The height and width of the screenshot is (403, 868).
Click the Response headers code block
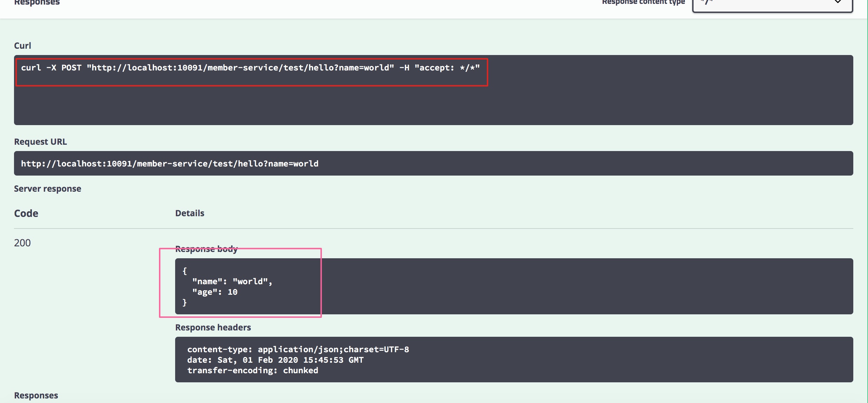click(x=514, y=360)
